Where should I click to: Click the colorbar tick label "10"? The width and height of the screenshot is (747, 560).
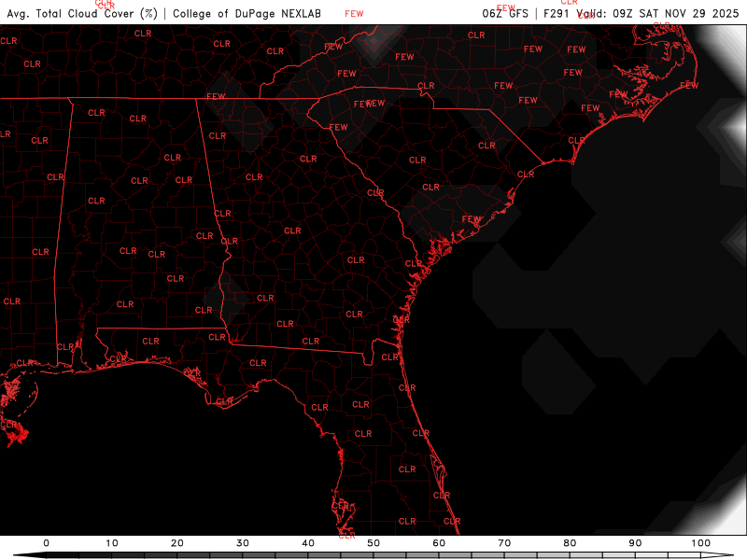click(x=111, y=543)
